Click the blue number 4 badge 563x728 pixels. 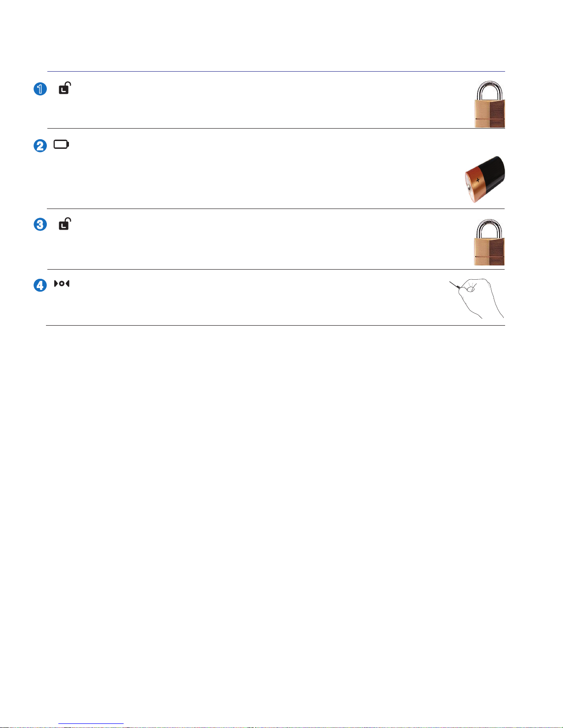pos(40,285)
